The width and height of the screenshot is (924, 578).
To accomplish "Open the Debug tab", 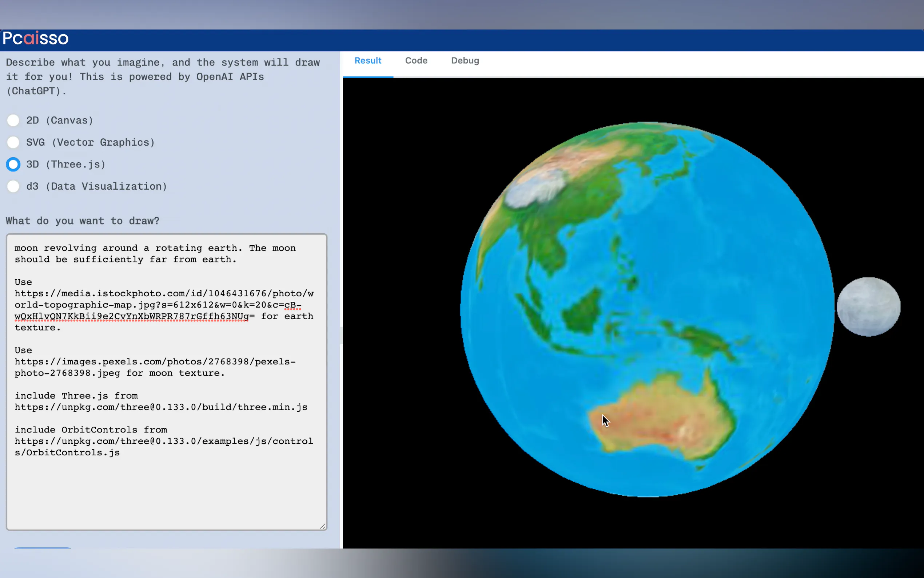I will 465,61.
